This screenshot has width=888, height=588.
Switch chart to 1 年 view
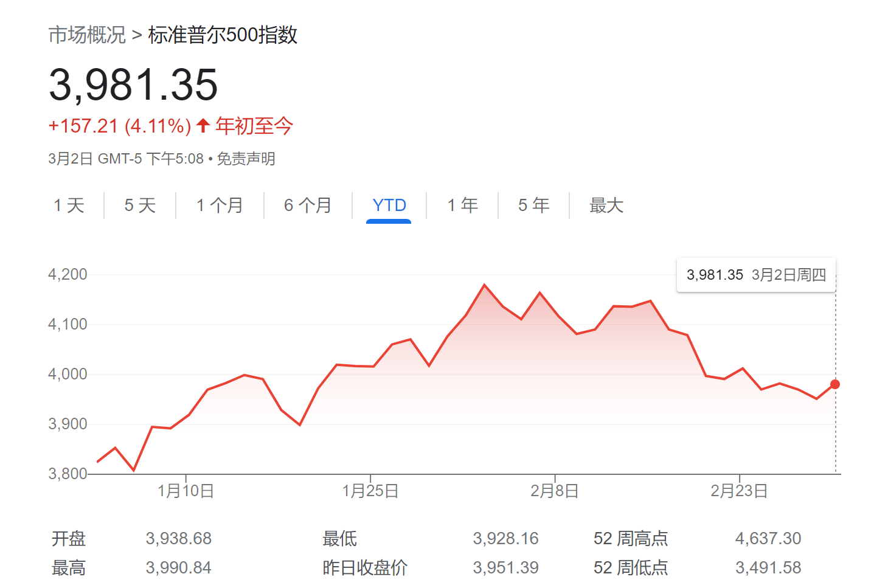point(462,206)
